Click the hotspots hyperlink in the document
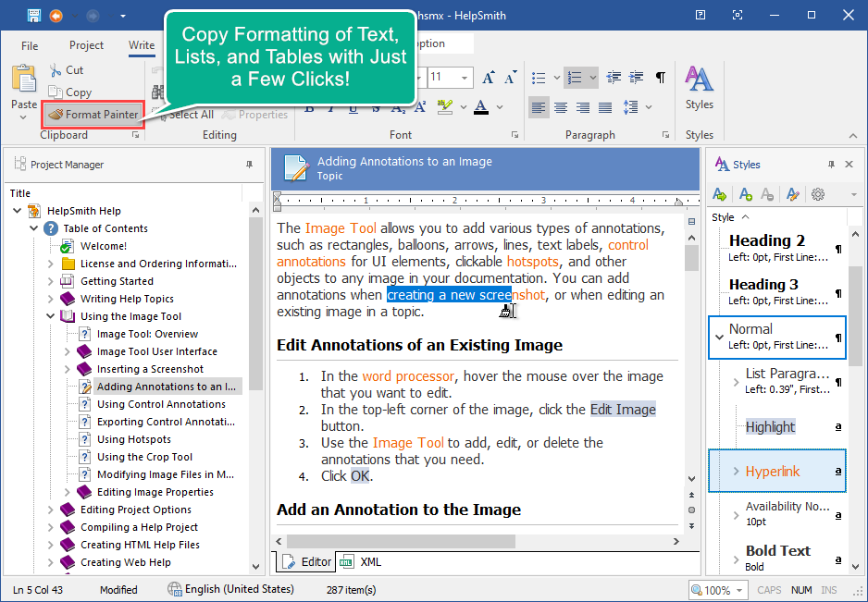 click(533, 262)
